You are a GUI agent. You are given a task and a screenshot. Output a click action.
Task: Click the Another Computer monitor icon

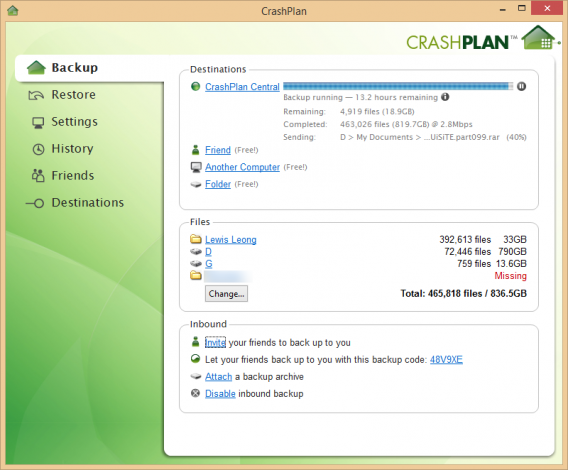tap(196, 167)
